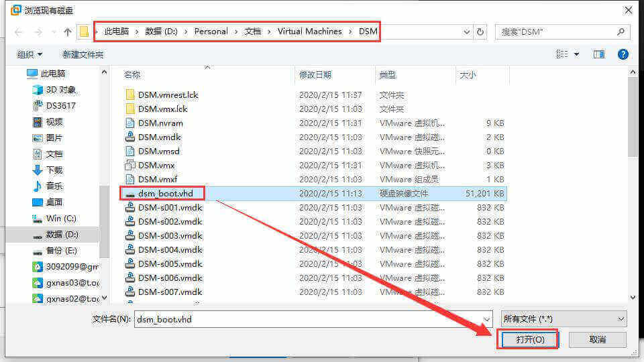This screenshot has height=362, width=644.
Task: Click 新建文件夹 button
Action: 83,54
